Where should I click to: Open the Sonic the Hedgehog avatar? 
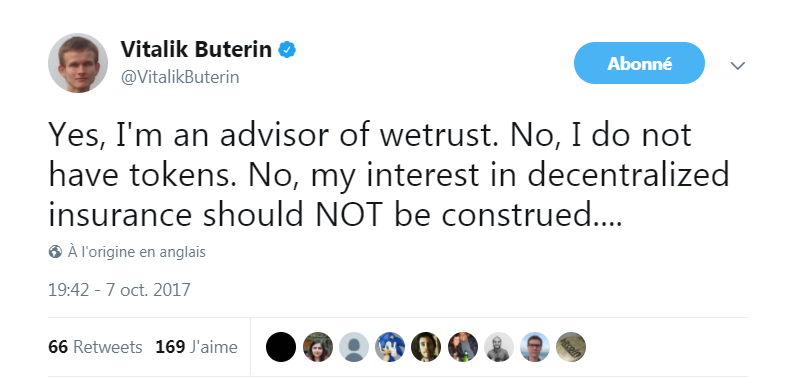coord(390,347)
